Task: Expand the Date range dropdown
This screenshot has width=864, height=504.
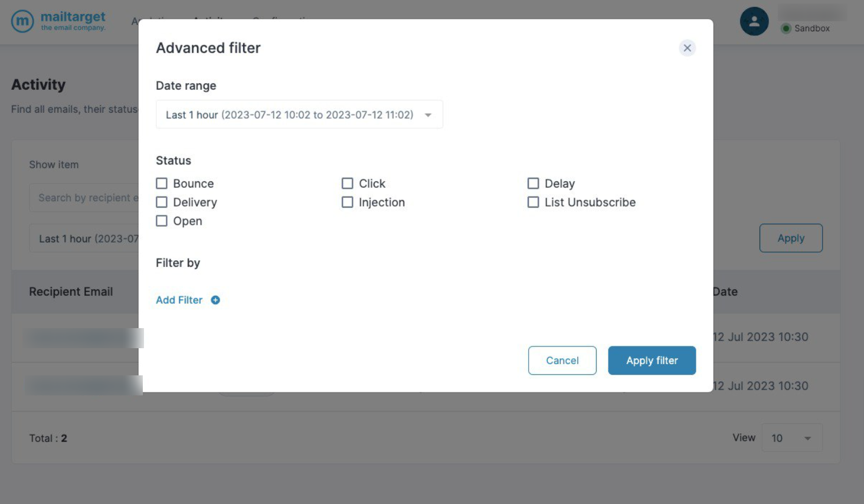Action: 299,114
